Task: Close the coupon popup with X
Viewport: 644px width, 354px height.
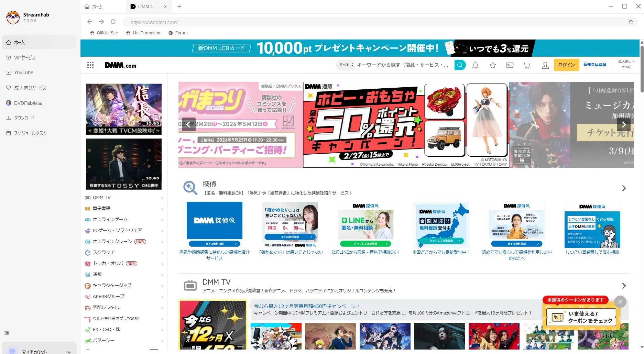Action: point(620,302)
